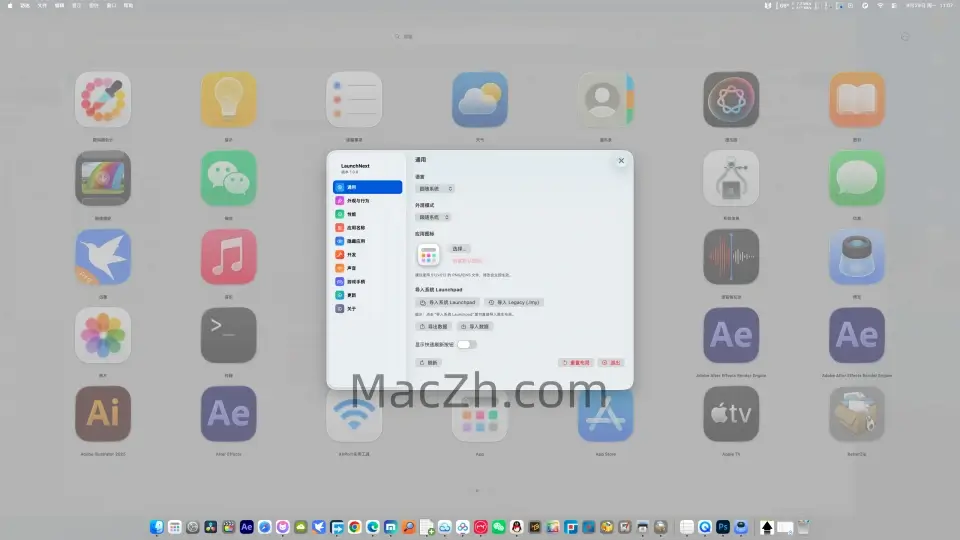Open the After Effects icon beside Illustrator
This screenshot has width=960, height=540.
(228, 413)
